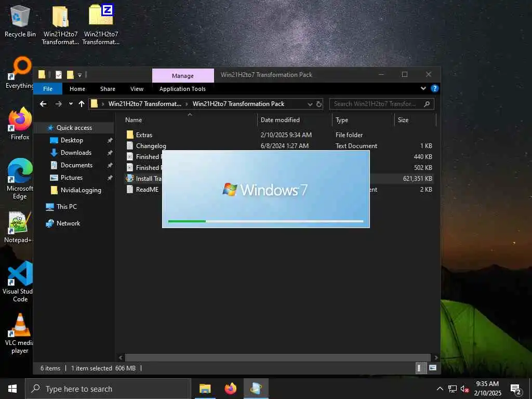Select the Extras folder
Screen dimensions: 532x399
[144, 135]
